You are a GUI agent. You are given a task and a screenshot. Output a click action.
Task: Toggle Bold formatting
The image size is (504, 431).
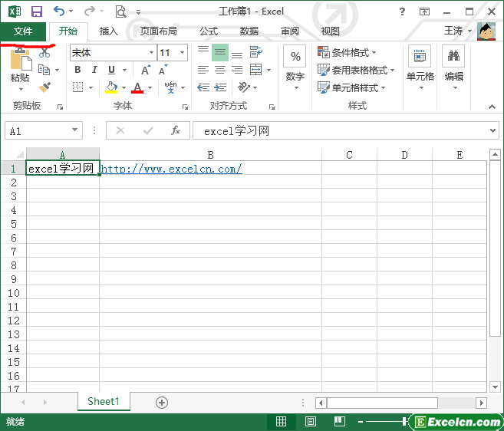point(77,70)
